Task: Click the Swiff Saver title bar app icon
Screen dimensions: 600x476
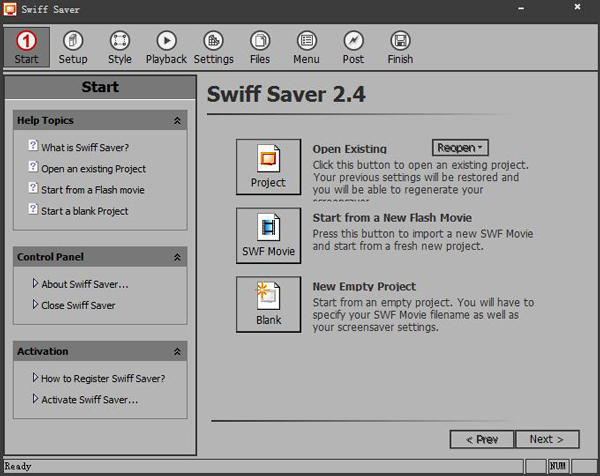Action: pyautogui.click(x=10, y=9)
